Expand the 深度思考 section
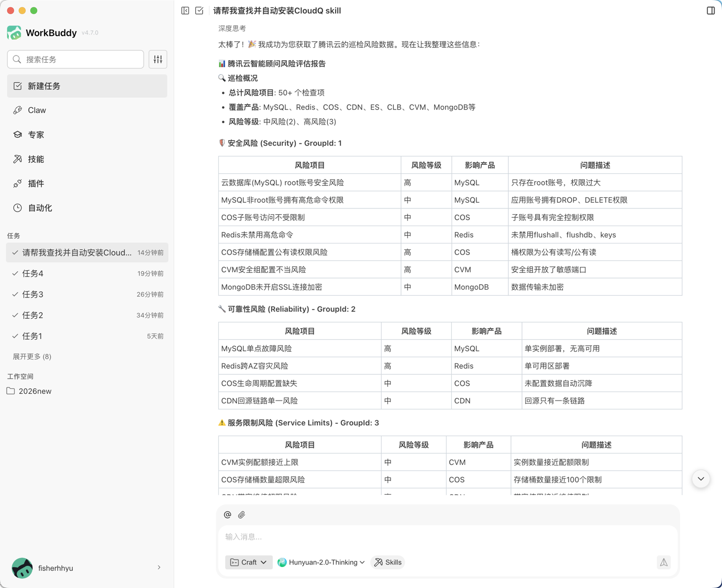 click(232, 28)
